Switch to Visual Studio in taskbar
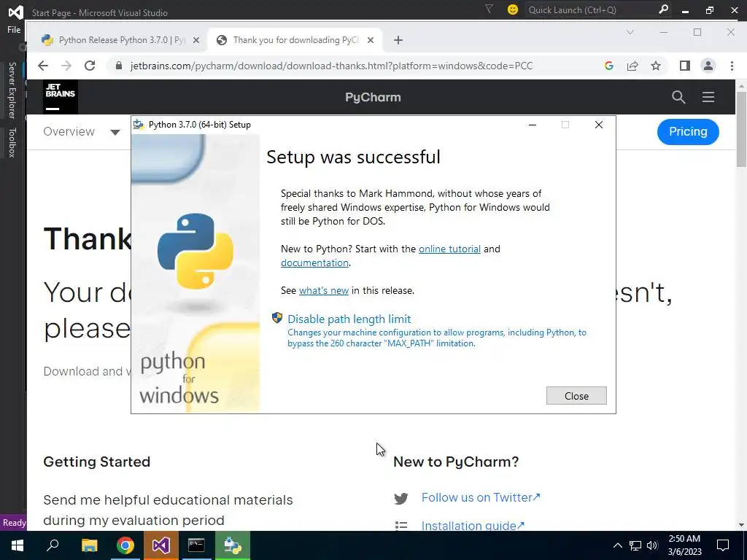Viewport: 747px width, 560px height. coord(160,545)
